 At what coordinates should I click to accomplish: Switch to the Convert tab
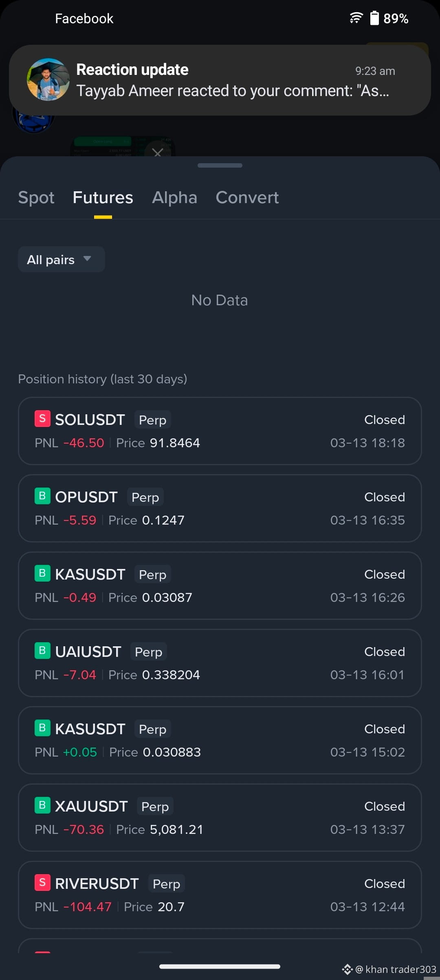tap(247, 197)
